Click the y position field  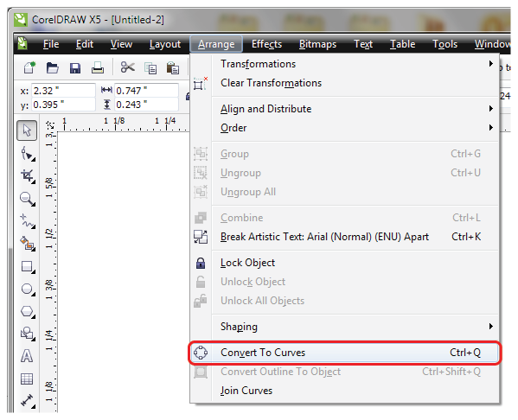63,105
